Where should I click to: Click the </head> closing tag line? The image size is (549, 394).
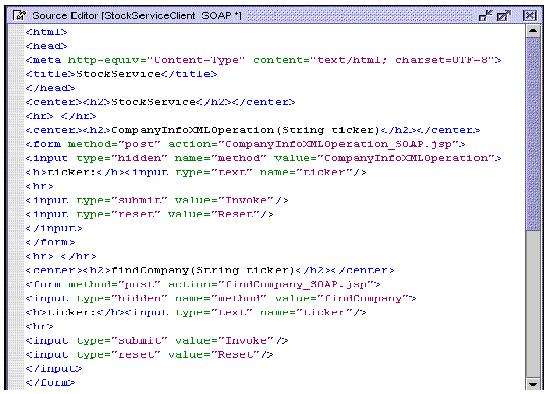[50, 88]
